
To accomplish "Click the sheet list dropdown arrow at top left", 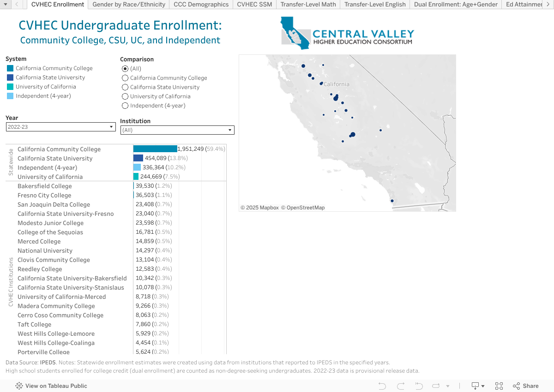I will tap(5, 5).
